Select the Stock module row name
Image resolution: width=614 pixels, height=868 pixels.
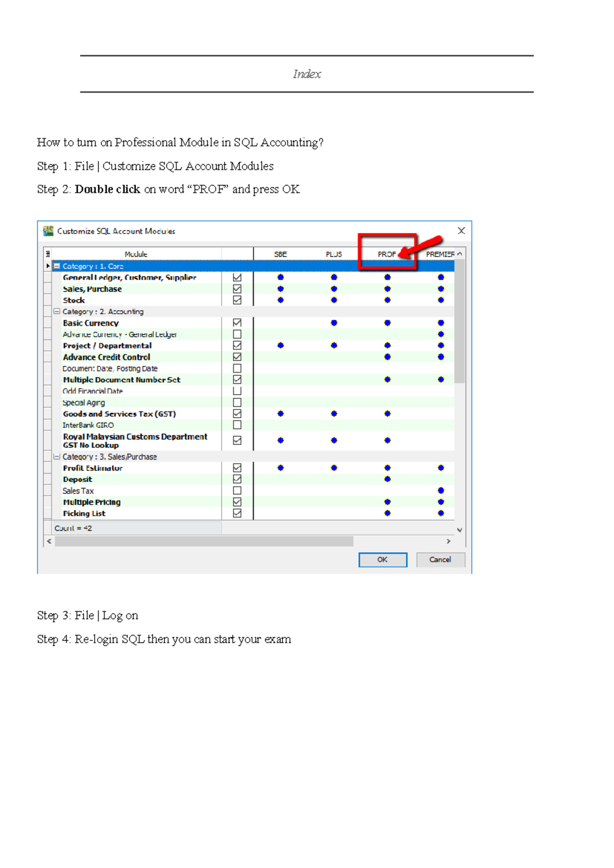pyautogui.click(x=74, y=300)
